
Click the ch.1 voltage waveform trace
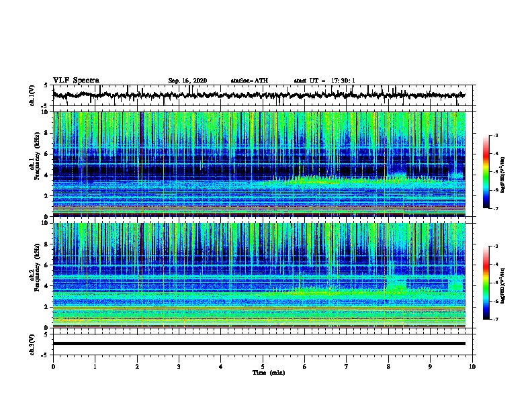(259, 95)
